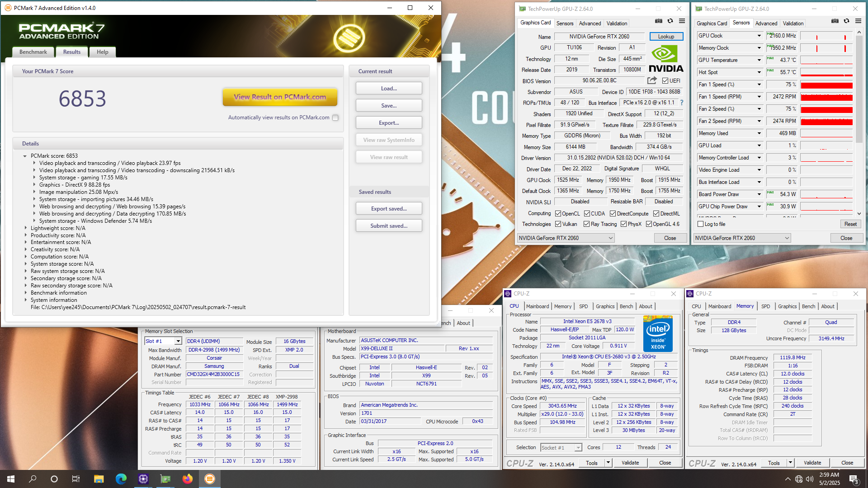Click the Bus Interface question mark help icon
This screenshot has height=488, width=868.
(x=682, y=103)
